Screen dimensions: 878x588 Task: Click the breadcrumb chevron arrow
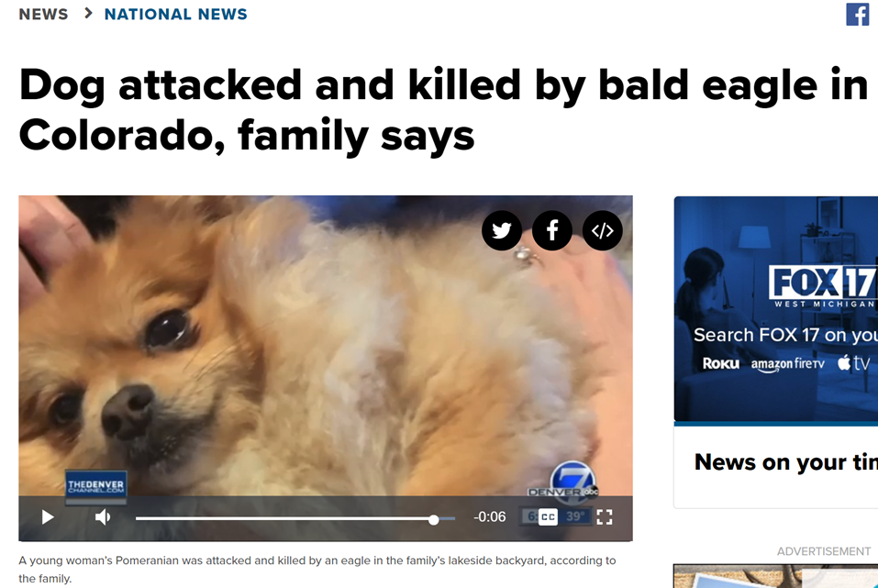(x=87, y=14)
